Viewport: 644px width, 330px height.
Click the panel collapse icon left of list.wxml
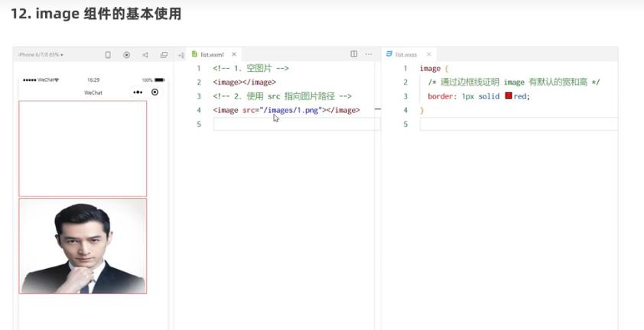coord(181,55)
